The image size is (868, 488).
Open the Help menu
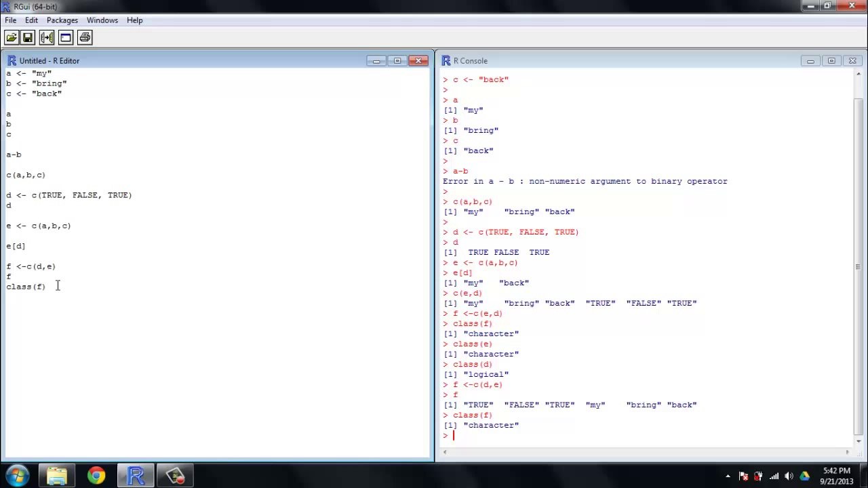(x=135, y=20)
